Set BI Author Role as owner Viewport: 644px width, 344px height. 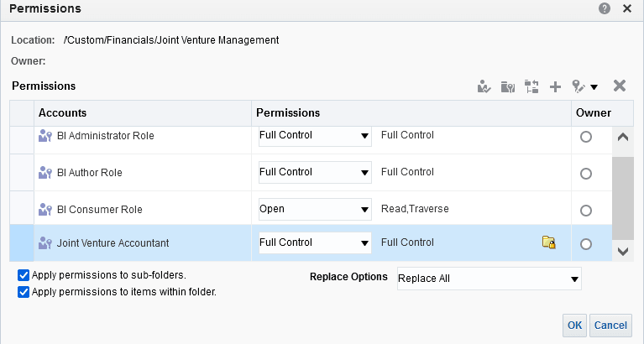586,173
